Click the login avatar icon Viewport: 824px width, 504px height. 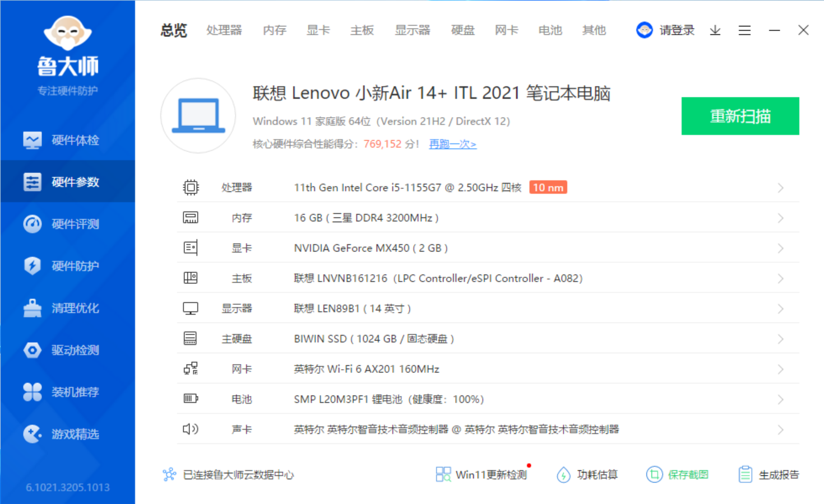pos(645,30)
